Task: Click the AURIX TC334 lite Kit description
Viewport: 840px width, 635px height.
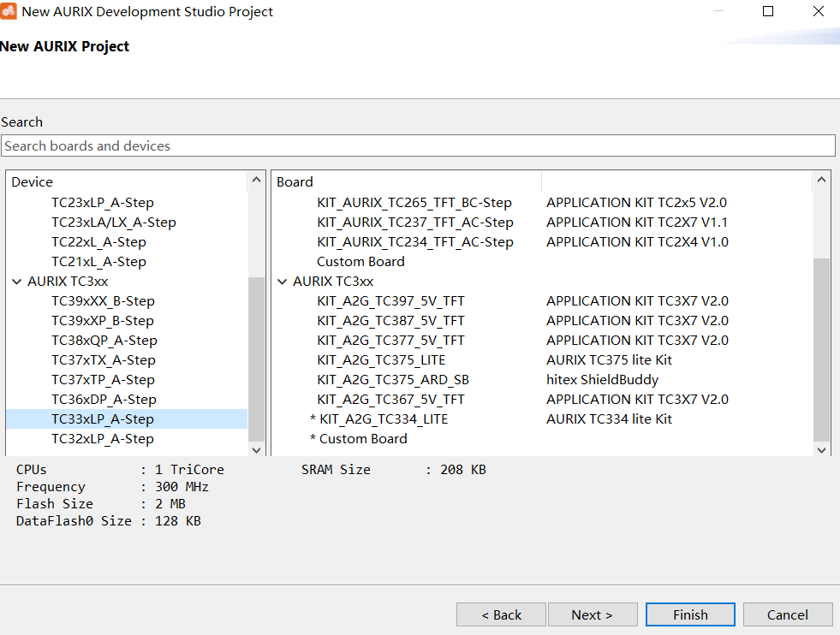Action: (609, 419)
